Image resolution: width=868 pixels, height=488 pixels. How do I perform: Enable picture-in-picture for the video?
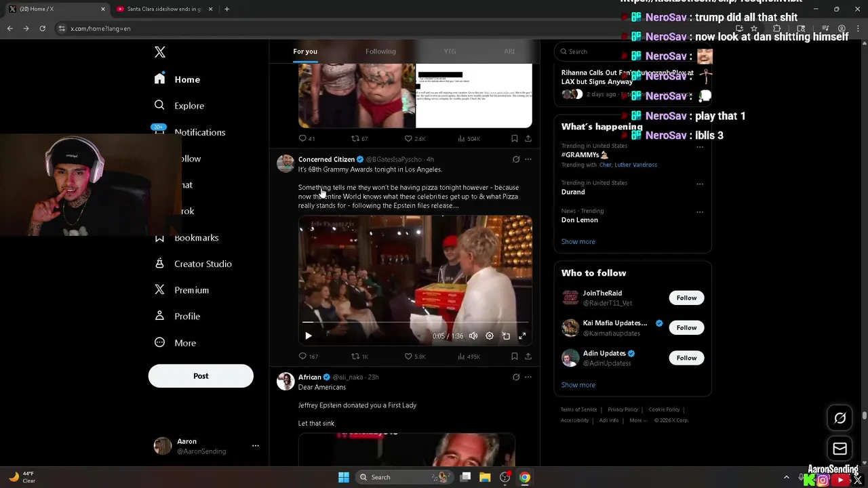[506, 336]
